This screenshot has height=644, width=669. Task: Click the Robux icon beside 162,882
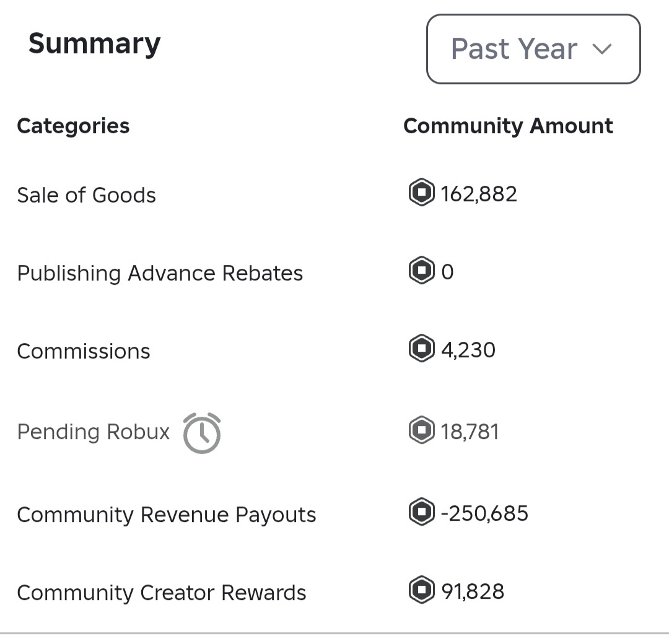tap(421, 193)
